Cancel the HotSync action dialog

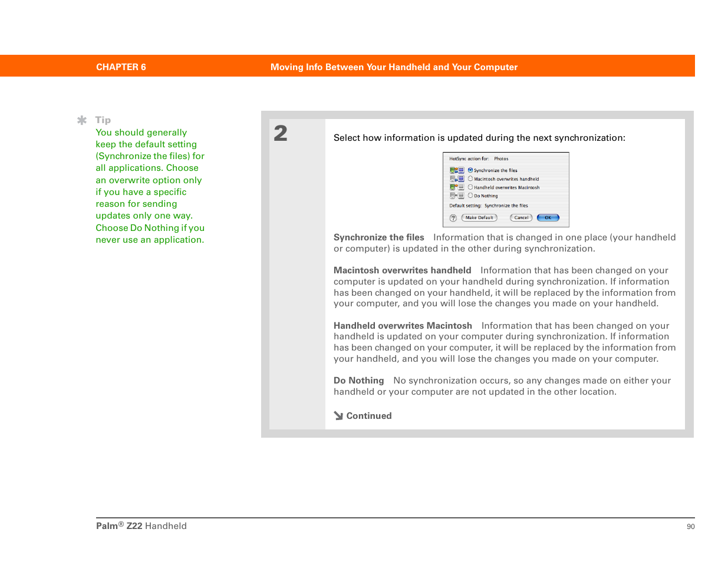coord(521,217)
